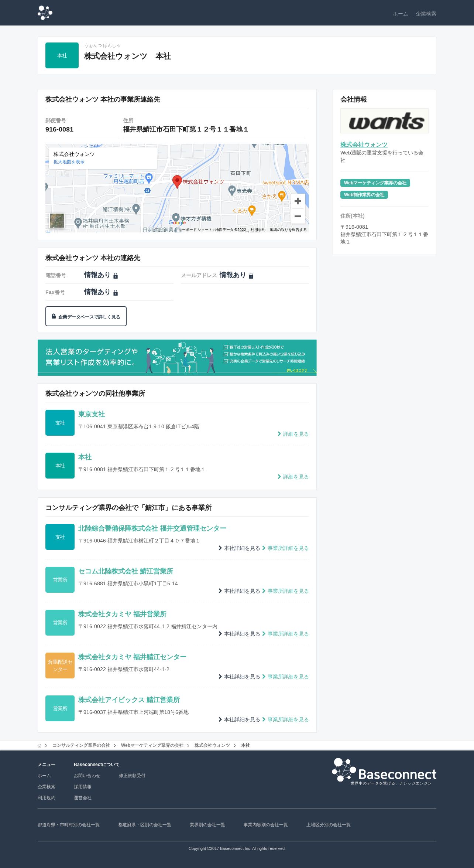This screenshot has width=474, height=868.
Task: Switch map to satellite view thumbnail
Action: tap(57, 221)
